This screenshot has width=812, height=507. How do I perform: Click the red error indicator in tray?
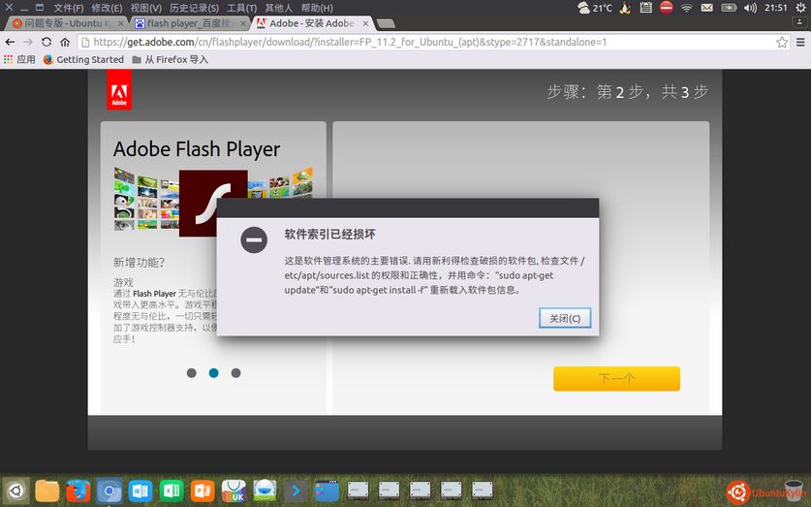pyautogui.click(x=667, y=7)
